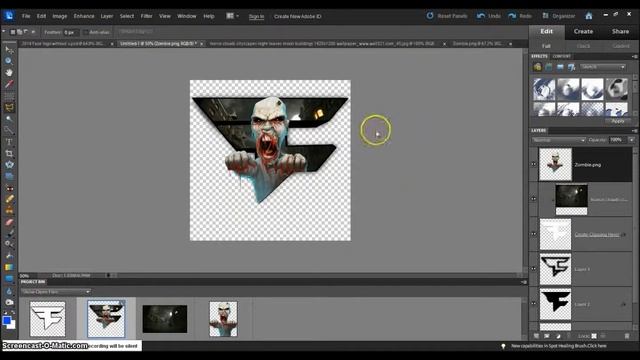Select the Add to Selection mode button
This screenshot has height=360, width=640.
[19, 32]
